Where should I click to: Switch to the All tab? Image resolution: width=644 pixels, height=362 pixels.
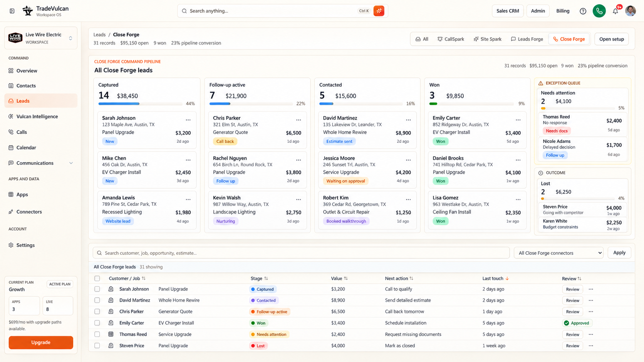pyautogui.click(x=422, y=39)
